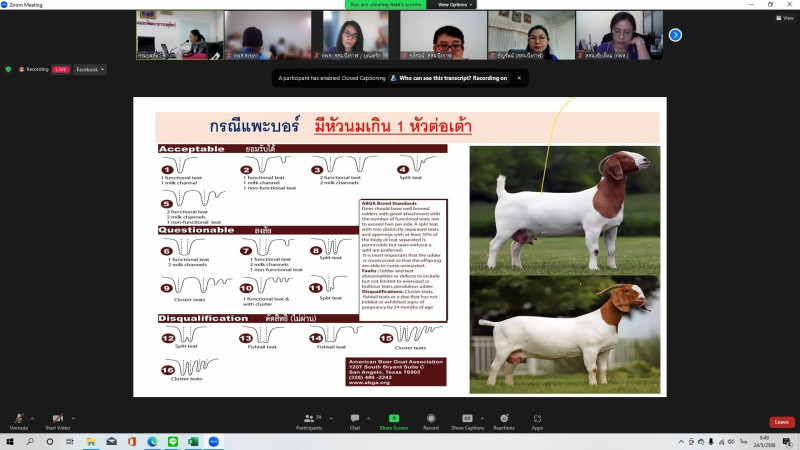Expand the View Options dropdown
Viewport: 800px width, 450px height.
coord(452,4)
